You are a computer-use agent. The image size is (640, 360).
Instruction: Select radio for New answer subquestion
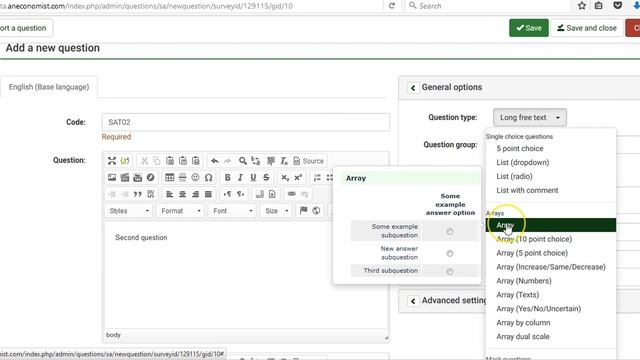[450, 253]
